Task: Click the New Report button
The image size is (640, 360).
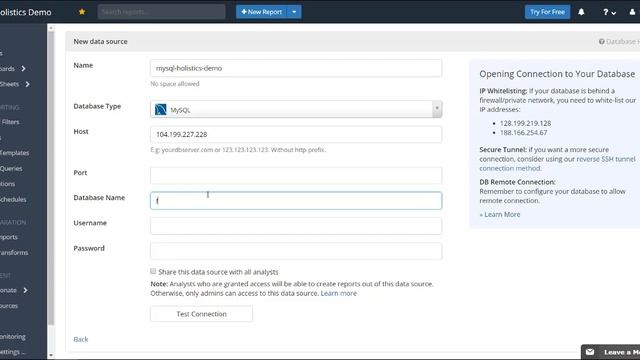Action: click(x=262, y=12)
